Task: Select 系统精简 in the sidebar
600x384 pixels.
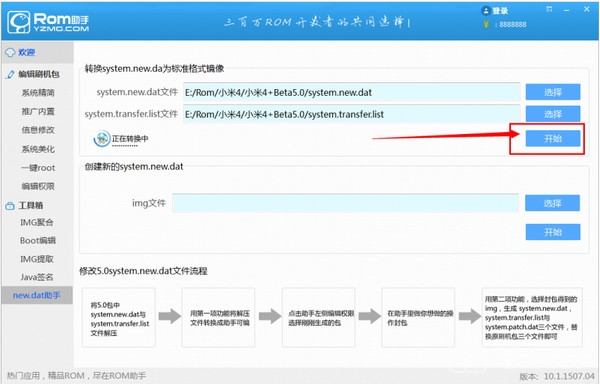Action: coord(38,93)
